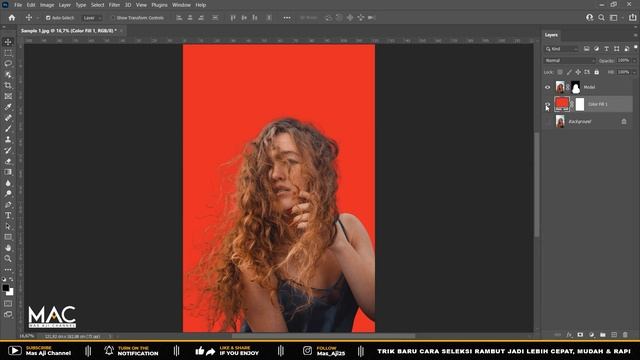Toggle Lock all padlock in Layers panel
The height and width of the screenshot is (360, 640).
click(x=596, y=72)
